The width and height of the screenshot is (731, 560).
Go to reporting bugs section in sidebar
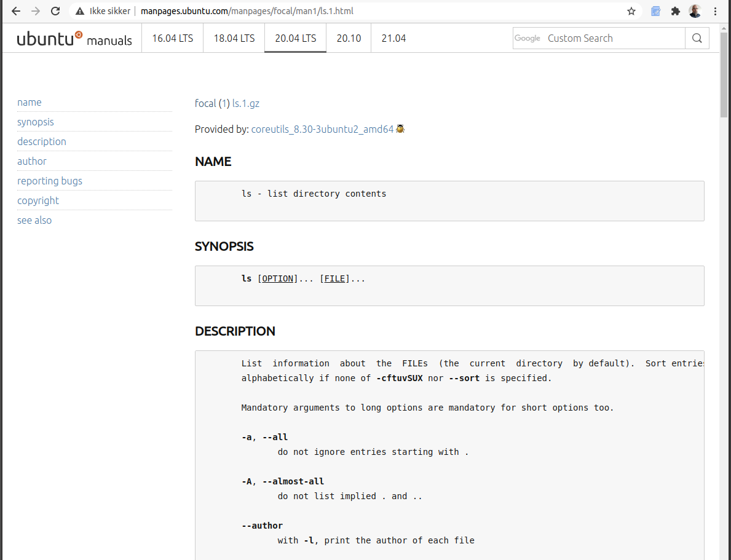[x=50, y=181]
